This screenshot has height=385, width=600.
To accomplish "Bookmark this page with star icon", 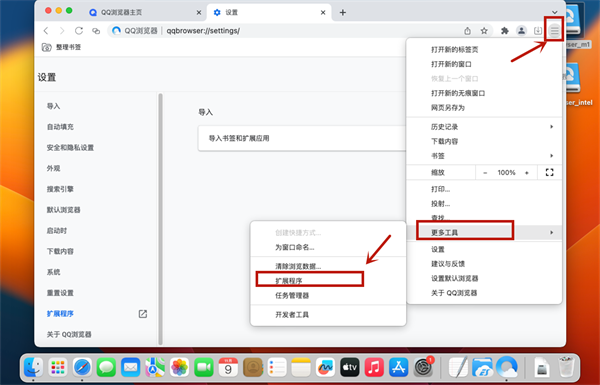I will tap(484, 31).
